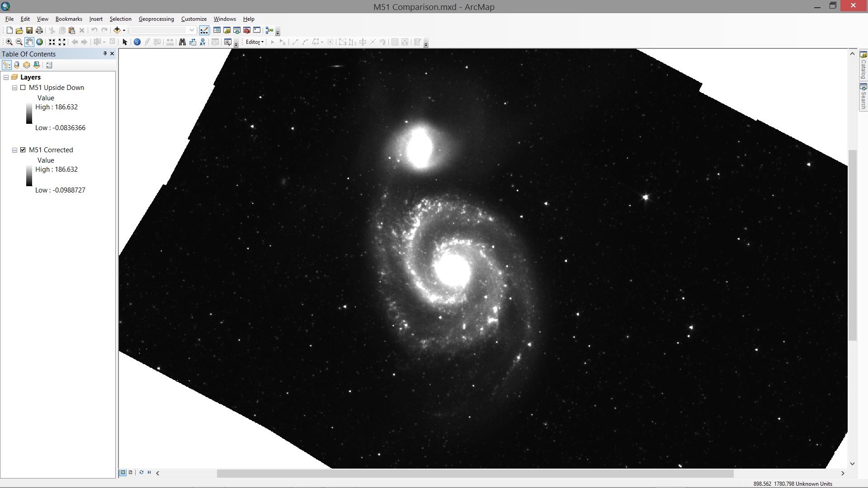Select the Zoom In tool

coord(9,42)
